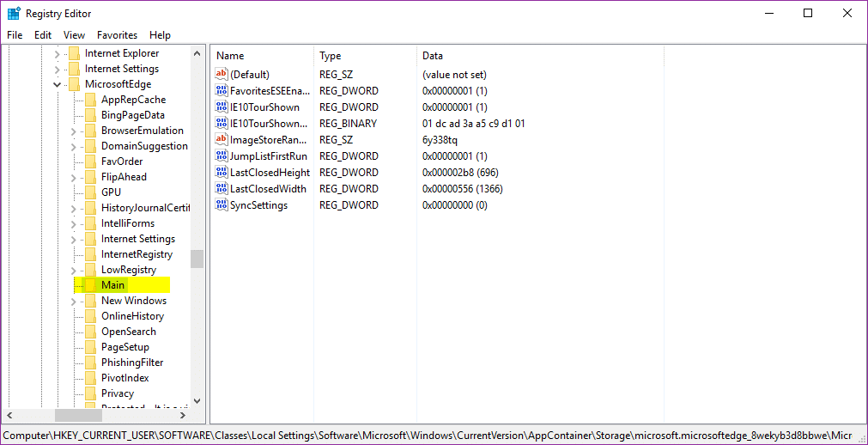The width and height of the screenshot is (868, 445).
Task: Click the MicrosoftEdge folder icon
Action: (74, 84)
